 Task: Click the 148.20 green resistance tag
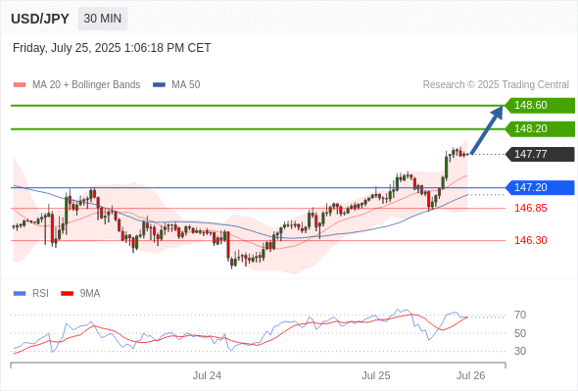pos(540,129)
